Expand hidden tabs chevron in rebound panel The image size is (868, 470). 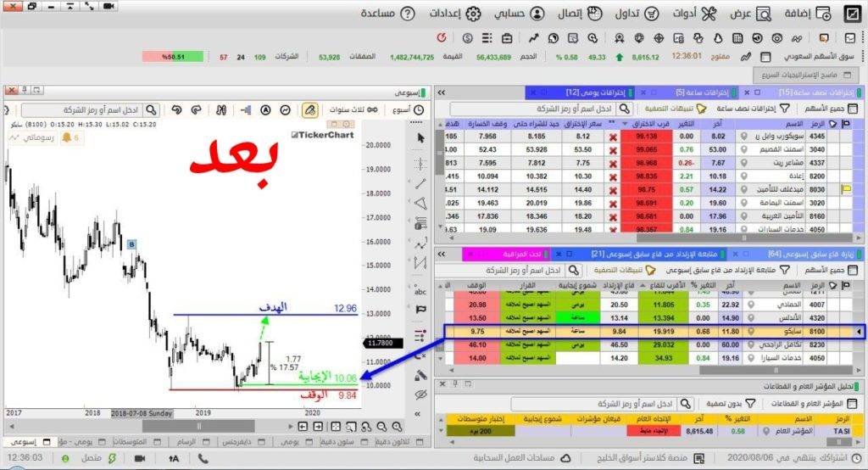[x=442, y=254]
